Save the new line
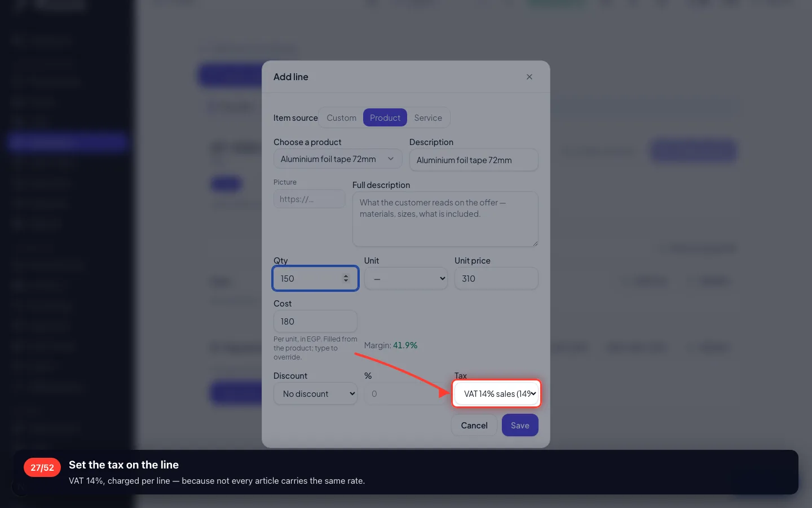Screen dimensions: 812x508 point(520,426)
